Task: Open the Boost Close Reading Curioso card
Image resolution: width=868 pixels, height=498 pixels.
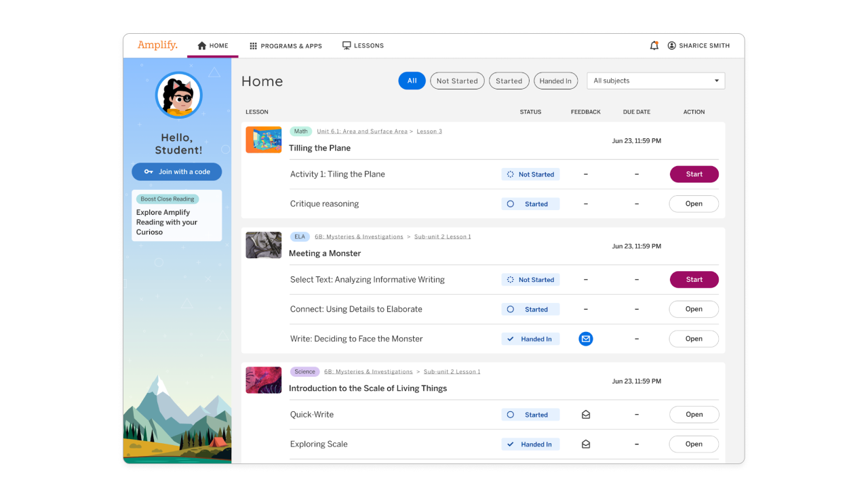Action: 177,215
